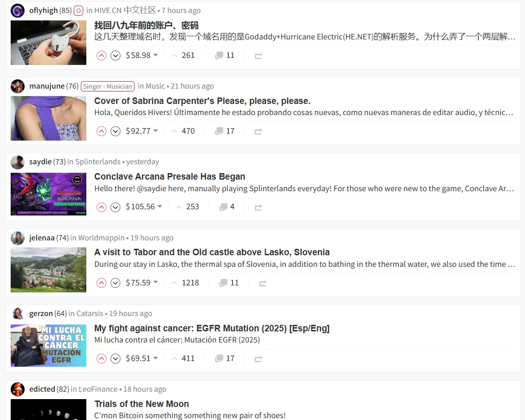Downvote Conclave Arcana Presale post
This screenshot has height=420, width=525.
click(x=116, y=207)
